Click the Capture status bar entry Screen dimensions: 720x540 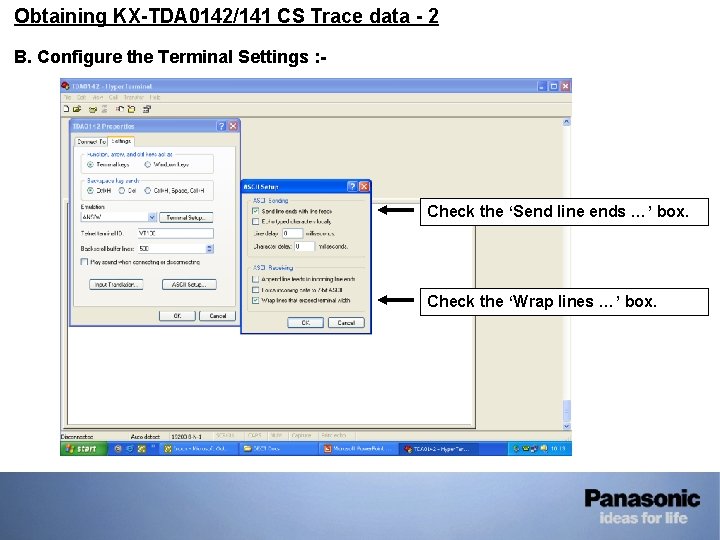tap(301, 436)
